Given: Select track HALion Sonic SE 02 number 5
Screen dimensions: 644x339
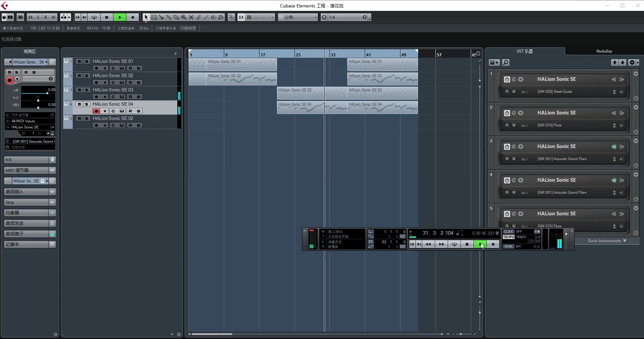Looking at the screenshot, I should coord(113,119).
